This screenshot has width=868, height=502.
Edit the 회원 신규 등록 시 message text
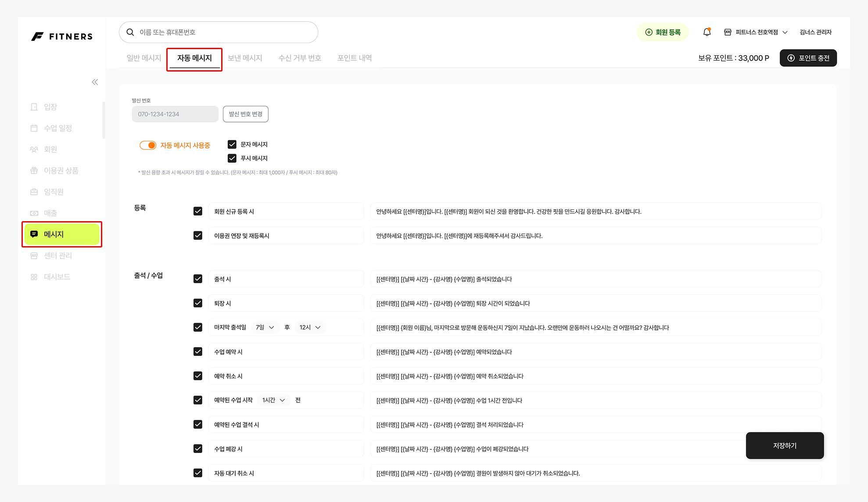[596, 212]
